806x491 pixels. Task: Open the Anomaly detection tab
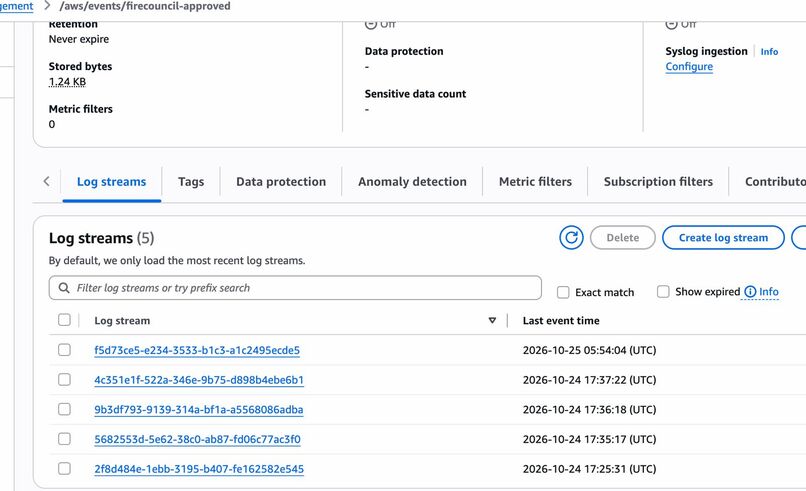pos(412,181)
